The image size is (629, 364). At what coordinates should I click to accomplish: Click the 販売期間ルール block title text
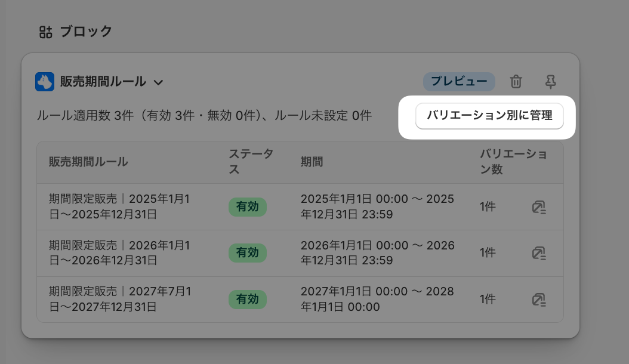coord(103,82)
